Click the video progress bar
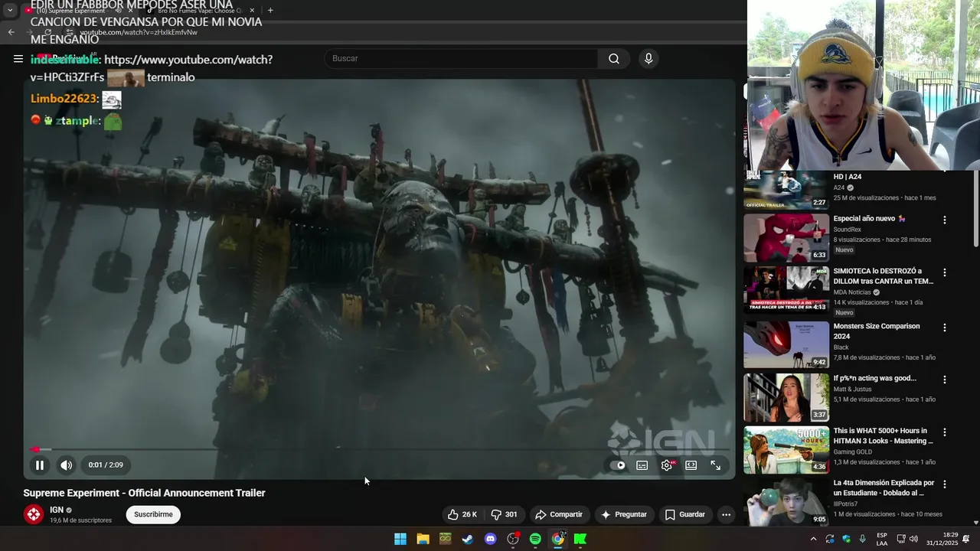Screen dimensions: 980x551 pos(379,449)
